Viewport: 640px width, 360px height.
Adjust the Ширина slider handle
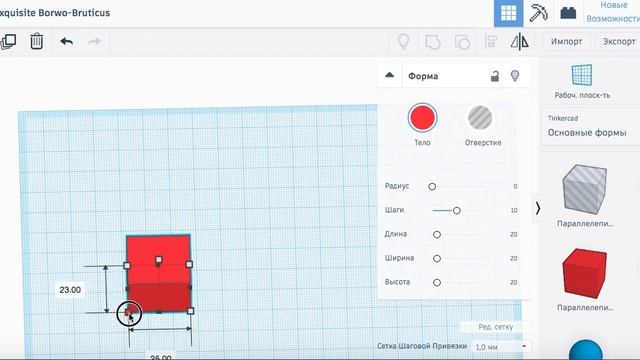point(437,258)
